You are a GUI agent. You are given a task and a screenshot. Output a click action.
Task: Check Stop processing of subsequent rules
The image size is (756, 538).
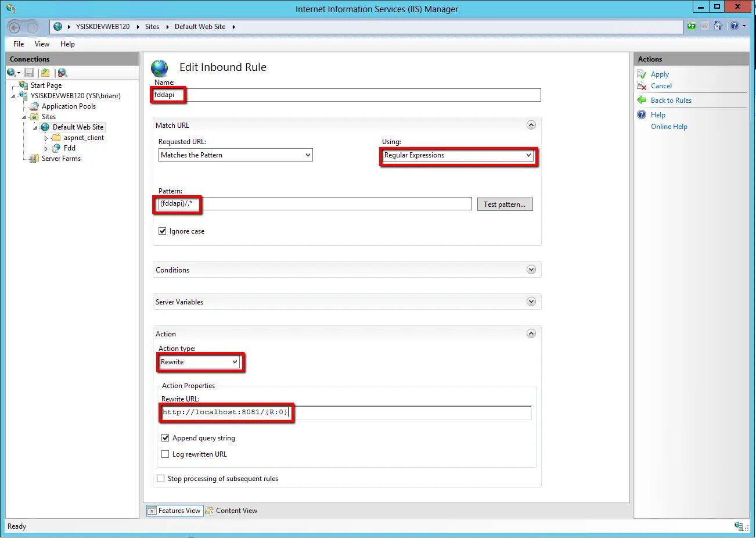point(161,479)
